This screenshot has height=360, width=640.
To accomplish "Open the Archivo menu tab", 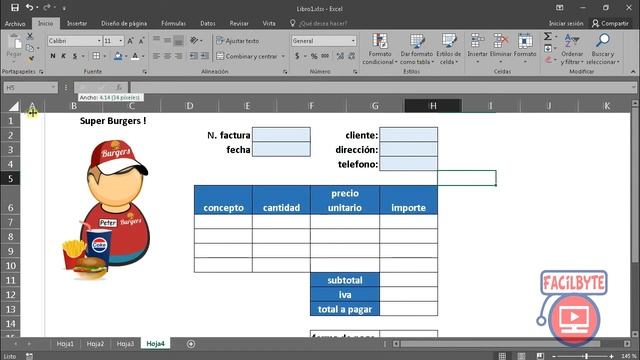I will 15,23.
